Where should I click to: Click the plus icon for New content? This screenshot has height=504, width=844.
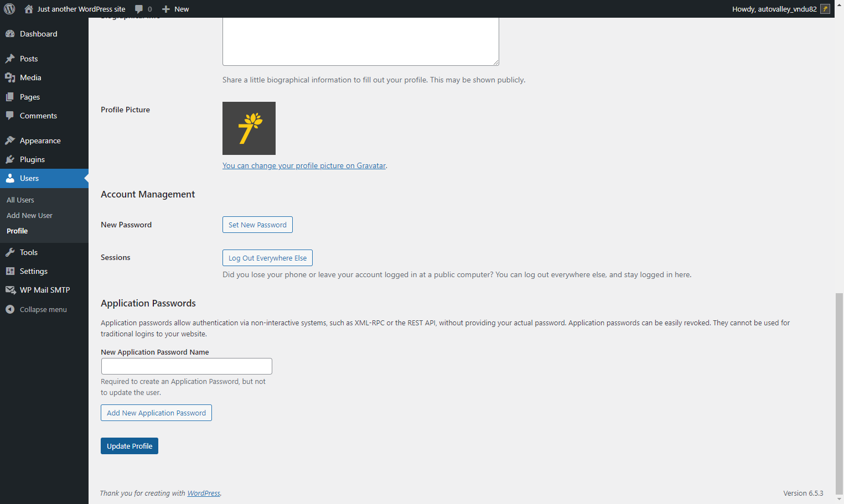(165, 9)
